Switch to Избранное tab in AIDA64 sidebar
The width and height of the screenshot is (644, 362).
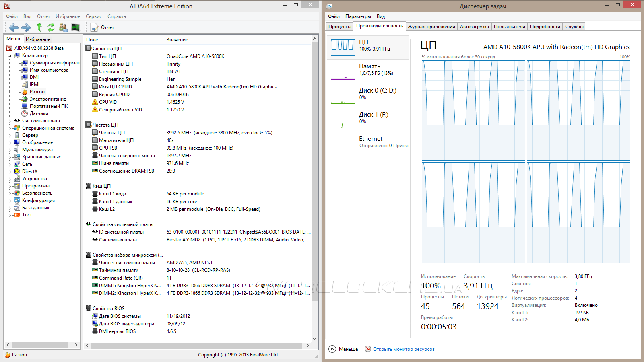(38, 39)
